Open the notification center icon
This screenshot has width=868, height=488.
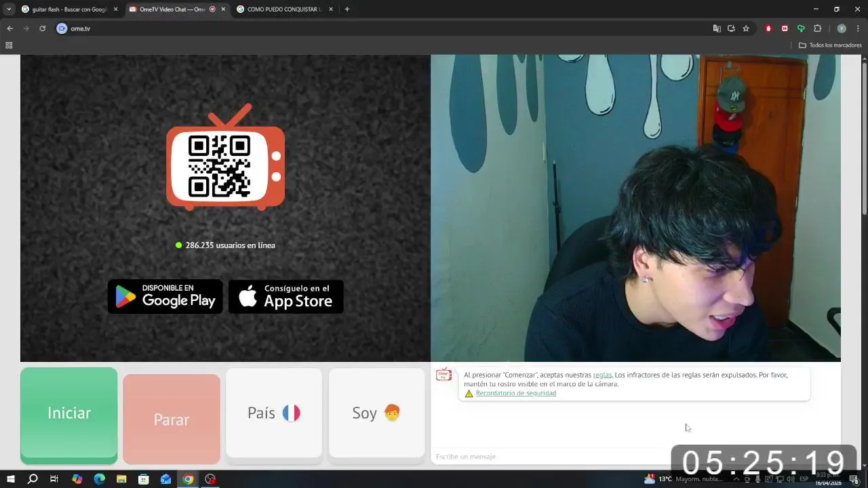tap(855, 480)
